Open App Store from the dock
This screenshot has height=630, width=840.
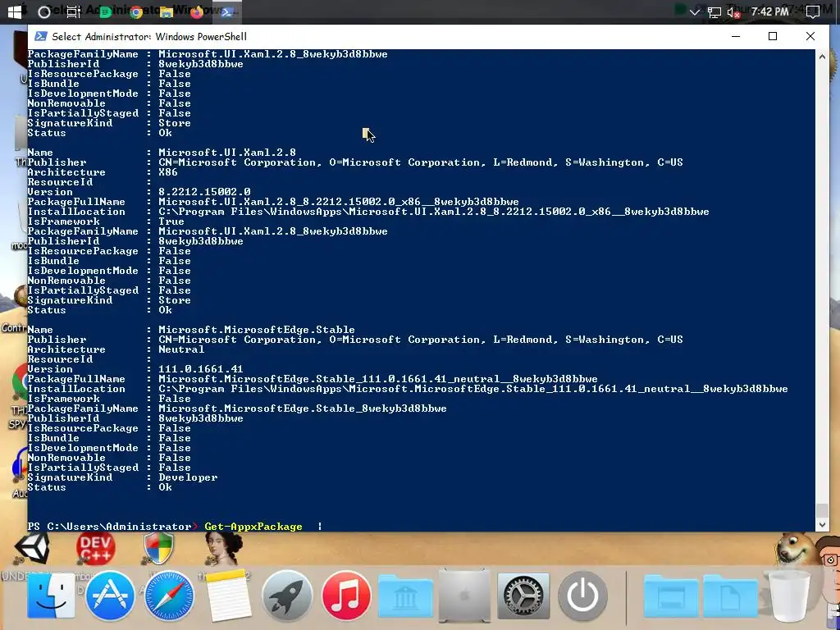click(x=110, y=596)
